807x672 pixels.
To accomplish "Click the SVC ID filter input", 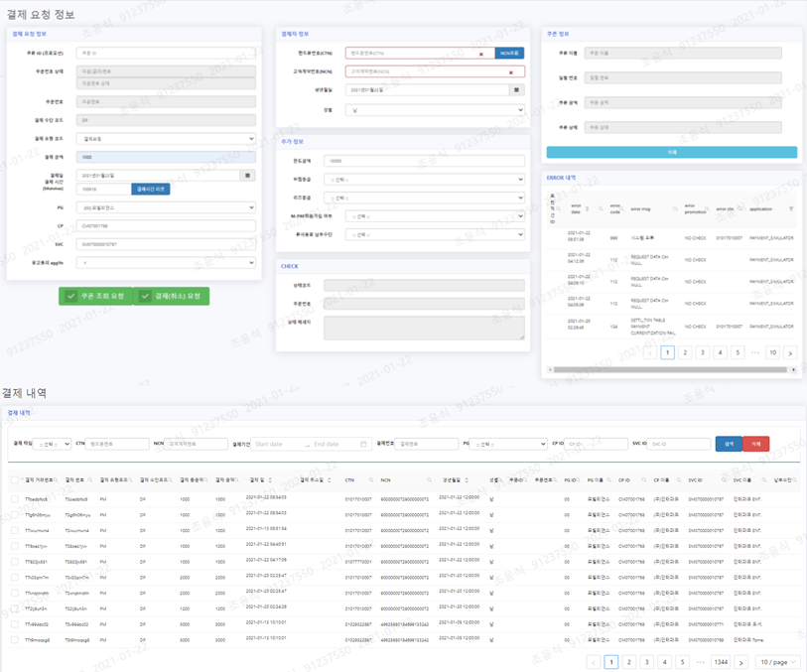I will point(679,444).
